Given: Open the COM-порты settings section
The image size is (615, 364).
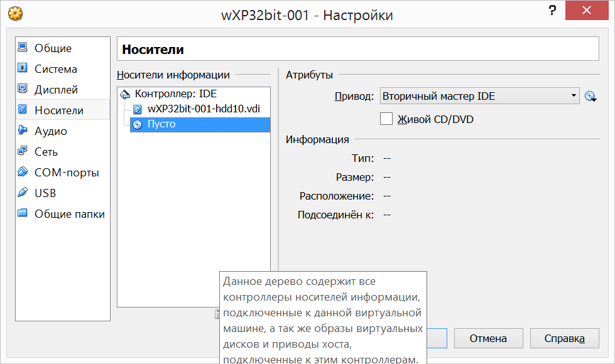Looking at the screenshot, I should [63, 173].
